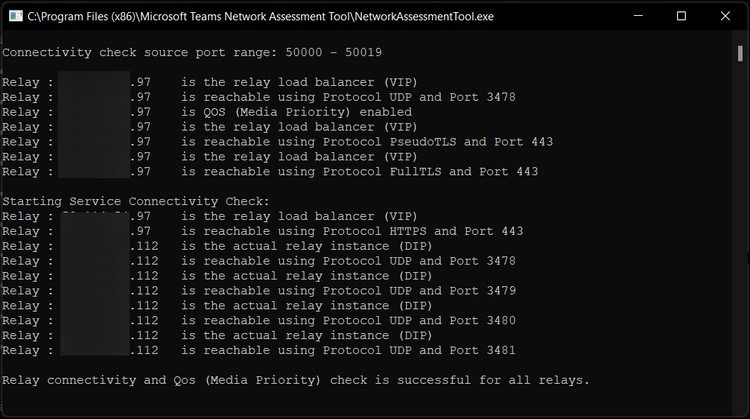Click the .112 relay line with Port 3478
Image resolution: width=750 pixels, height=419 pixels.
(348, 261)
